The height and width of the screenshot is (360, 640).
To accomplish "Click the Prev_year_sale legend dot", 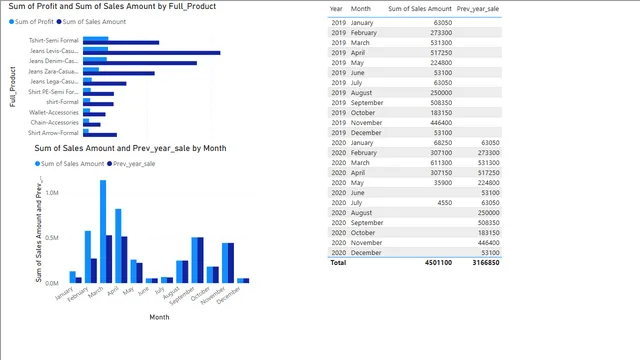I will (x=109, y=164).
